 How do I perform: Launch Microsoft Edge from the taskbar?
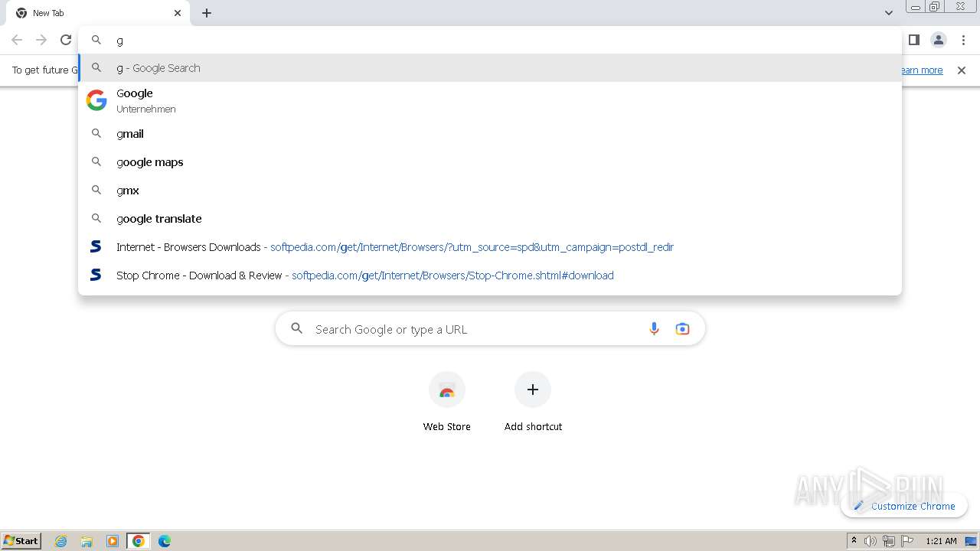point(165,541)
